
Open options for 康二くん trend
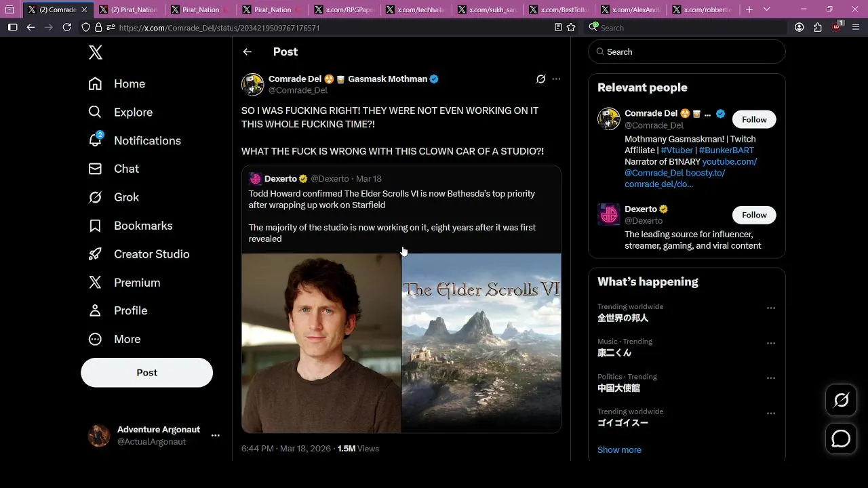(771, 344)
